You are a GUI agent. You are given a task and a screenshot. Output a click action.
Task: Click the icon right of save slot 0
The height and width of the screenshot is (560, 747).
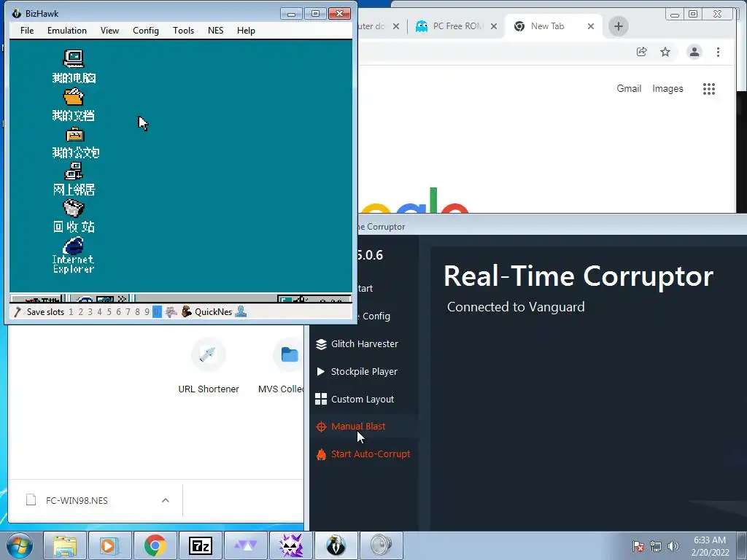(x=171, y=312)
